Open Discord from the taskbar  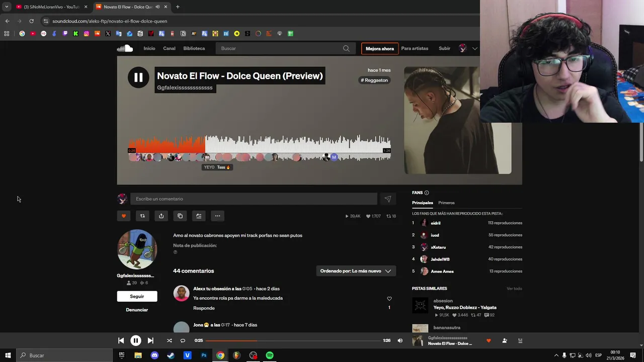pyautogui.click(x=154, y=355)
